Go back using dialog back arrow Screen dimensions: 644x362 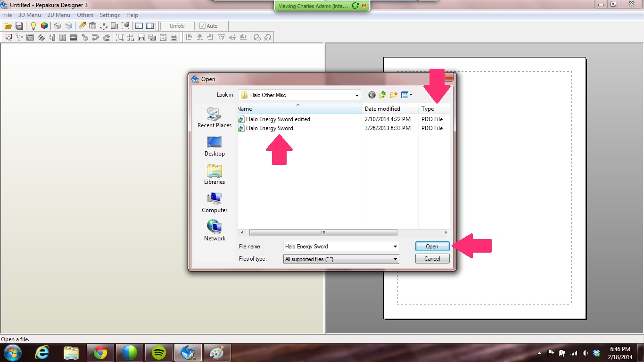[372, 95]
